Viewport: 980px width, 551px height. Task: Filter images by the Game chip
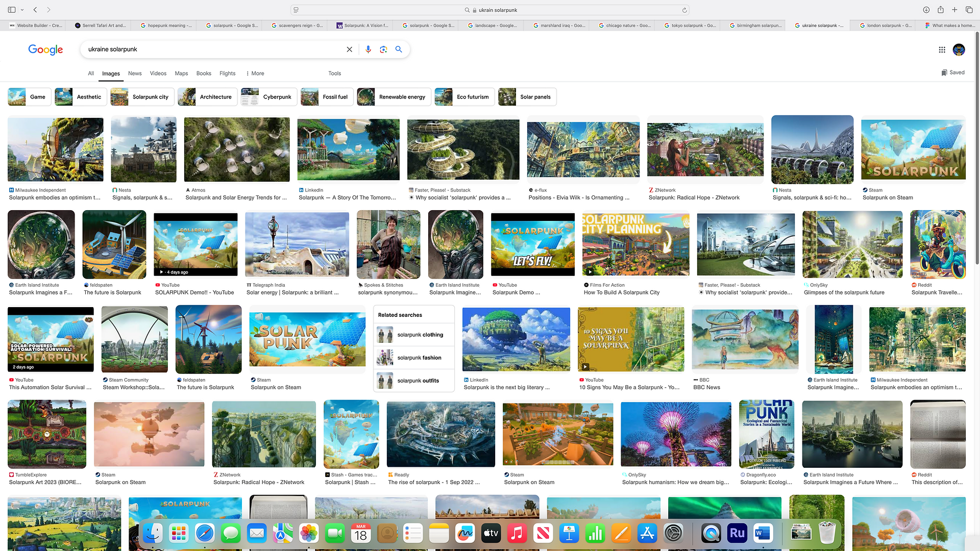(30, 97)
